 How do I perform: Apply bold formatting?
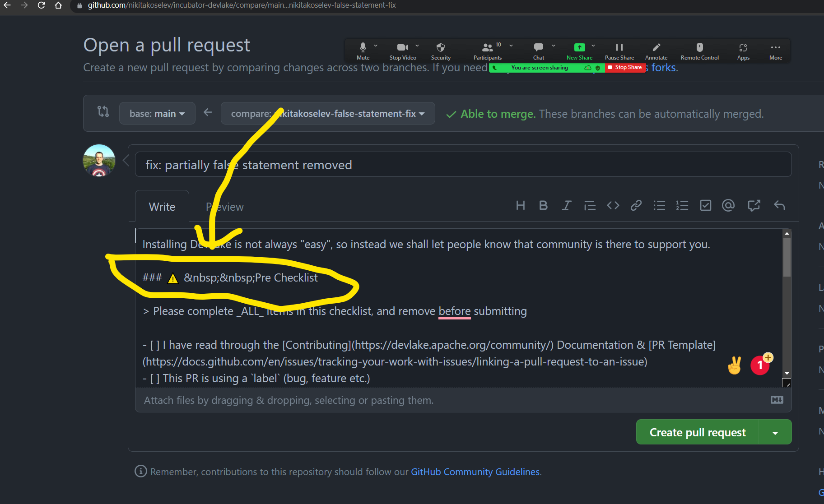(x=544, y=206)
